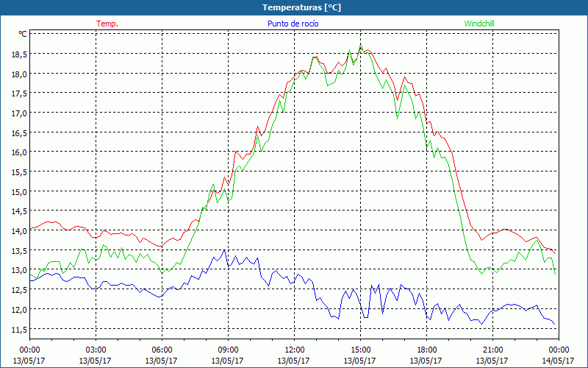This screenshot has height=368, width=588.
Task: Click the 13/05/17 date under 12:00
Action: pyautogui.click(x=293, y=361)
